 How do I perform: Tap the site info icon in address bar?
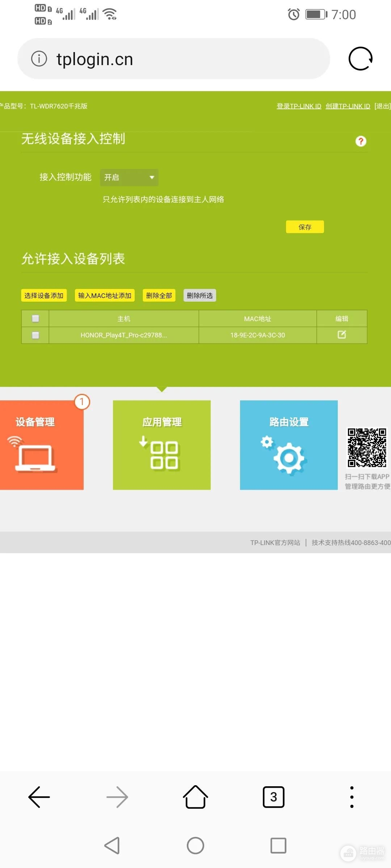tap(39, 59)
